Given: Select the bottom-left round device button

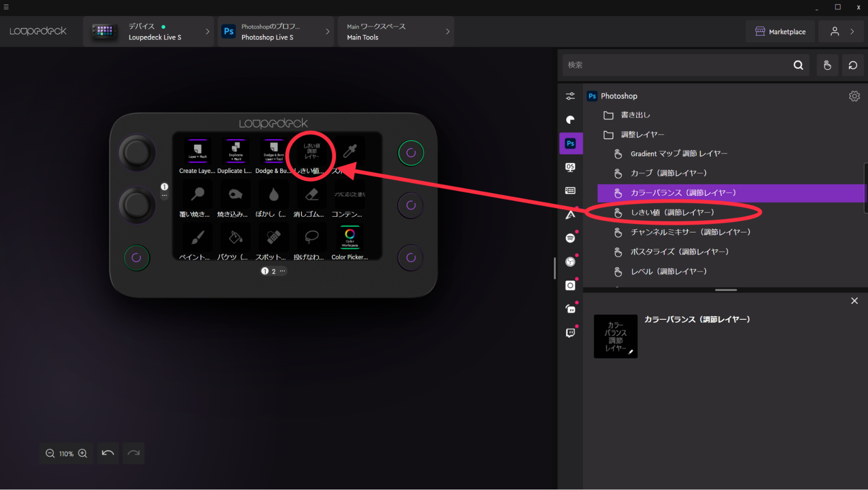Looking at the screenshot, I should pyautogui.click(x=136, y=258).
